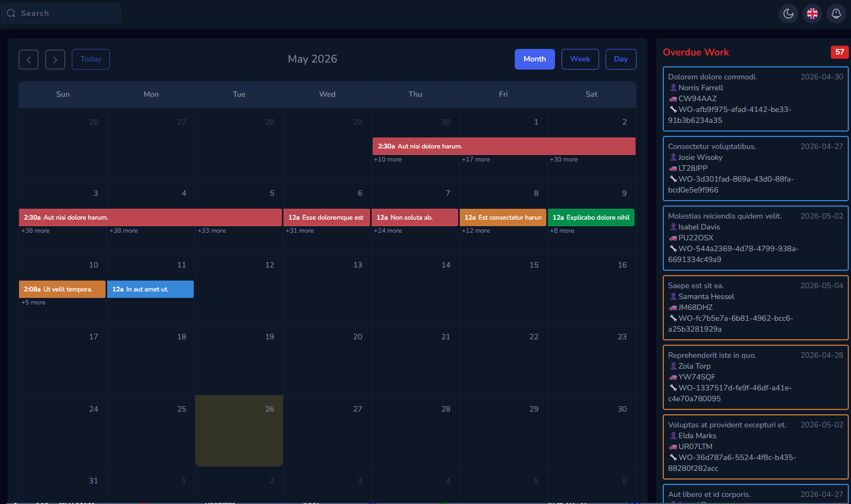
Task: Click wrench icon beside WO-fc7b5e7a
Action: coord(673,319)
